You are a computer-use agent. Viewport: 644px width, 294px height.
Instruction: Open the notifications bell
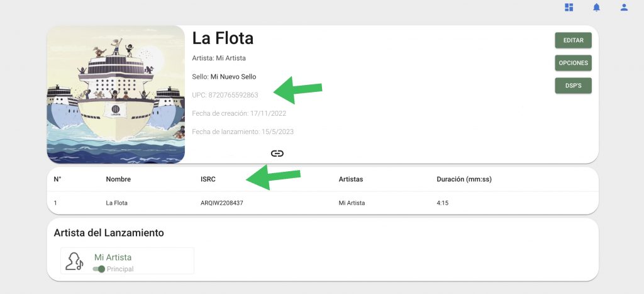coord(596,8)
